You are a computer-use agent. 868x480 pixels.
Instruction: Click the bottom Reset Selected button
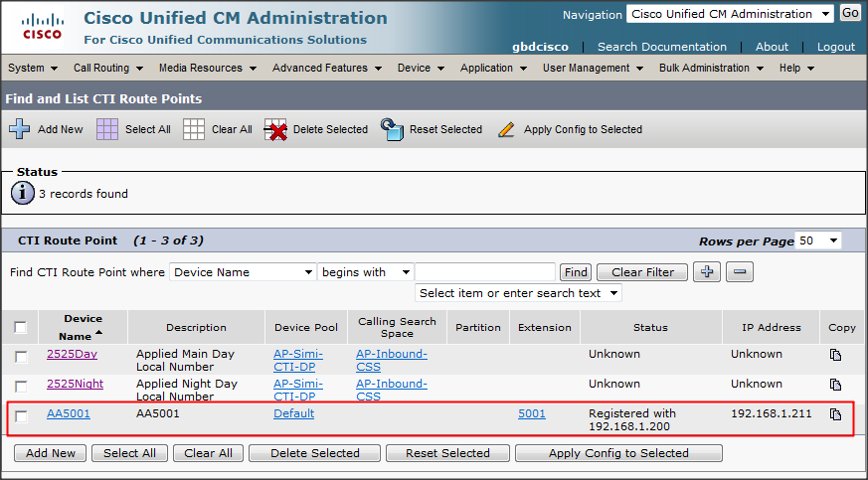click(x=447, y=453)
